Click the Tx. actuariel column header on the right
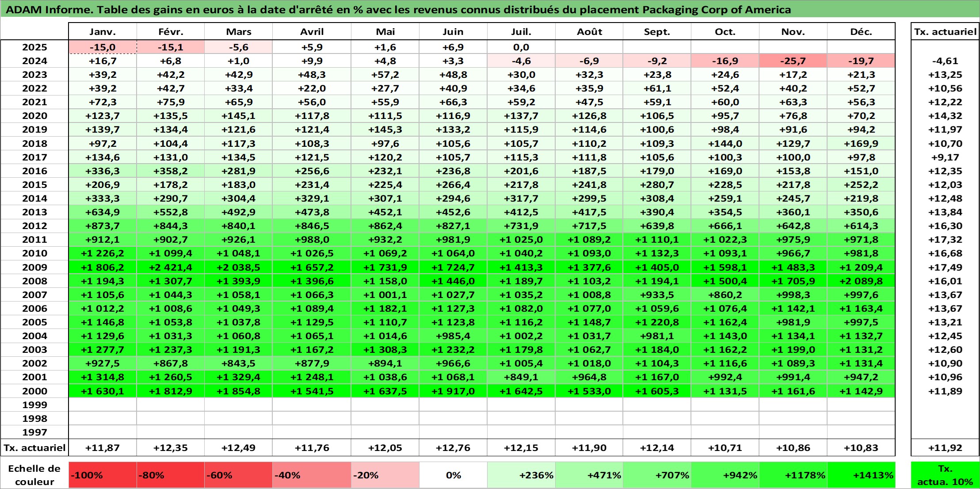 tap(945, 31)
